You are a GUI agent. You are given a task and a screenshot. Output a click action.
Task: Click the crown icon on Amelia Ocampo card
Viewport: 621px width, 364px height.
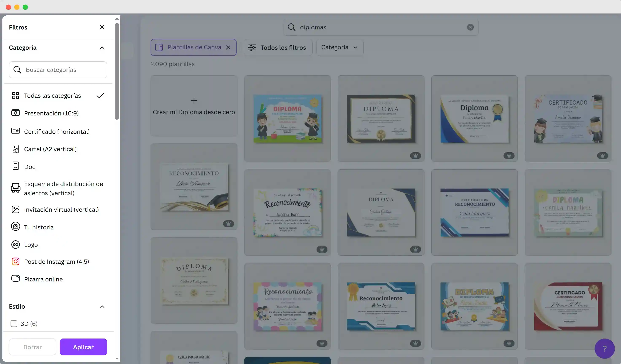click(x=602, y=155)
